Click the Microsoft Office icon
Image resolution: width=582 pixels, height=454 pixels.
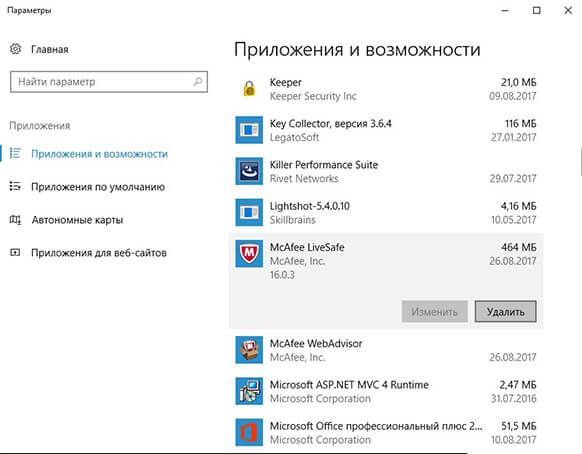pos(249,432)
